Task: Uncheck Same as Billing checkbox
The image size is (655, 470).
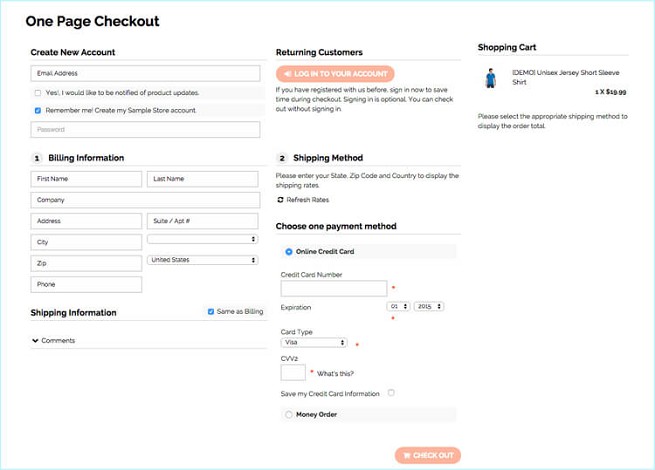Action: pyautogui.click(x=211, y=312)
